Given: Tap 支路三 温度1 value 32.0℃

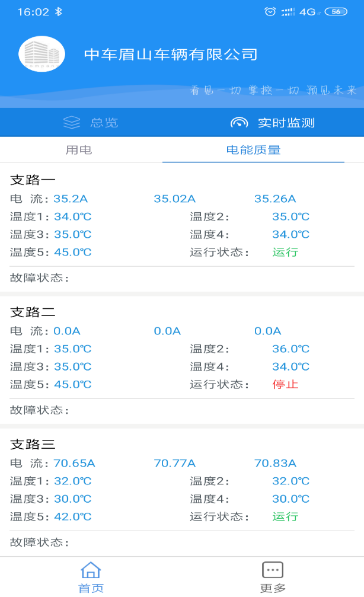Looking at the screenshot, I should [x=73, y=481].
